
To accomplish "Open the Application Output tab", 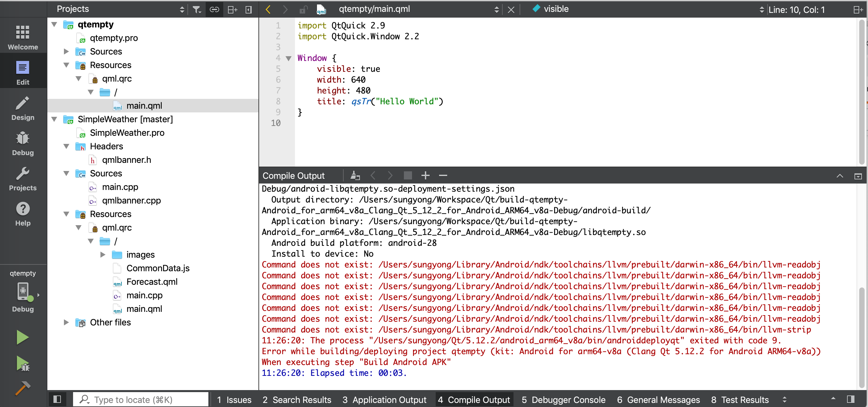I will pyautogui.click(x=385, y=400).
